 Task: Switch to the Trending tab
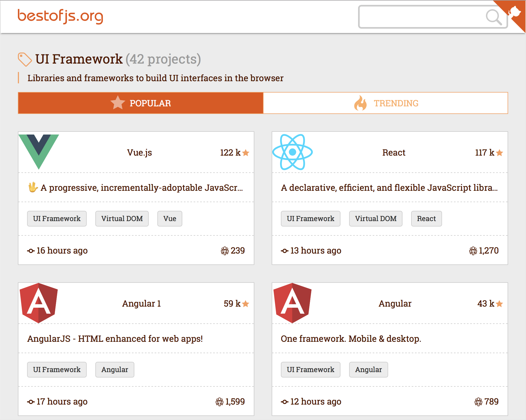coord(385,103)
